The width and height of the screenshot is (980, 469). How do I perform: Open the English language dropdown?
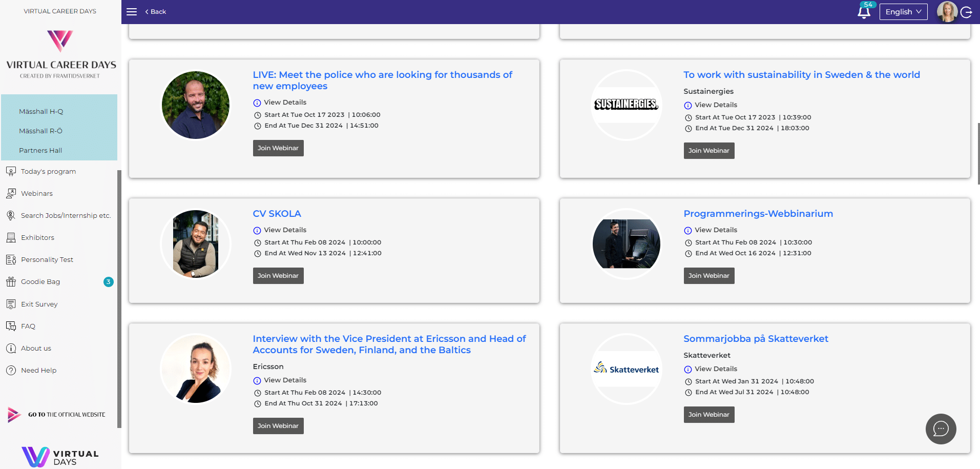(x=903, y=12)
